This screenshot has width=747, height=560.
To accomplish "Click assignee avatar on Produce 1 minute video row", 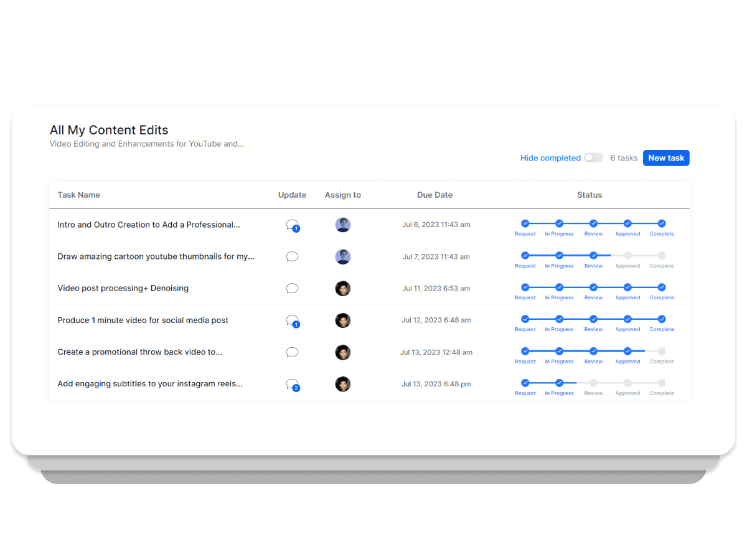I will click(x=343, y=320).
